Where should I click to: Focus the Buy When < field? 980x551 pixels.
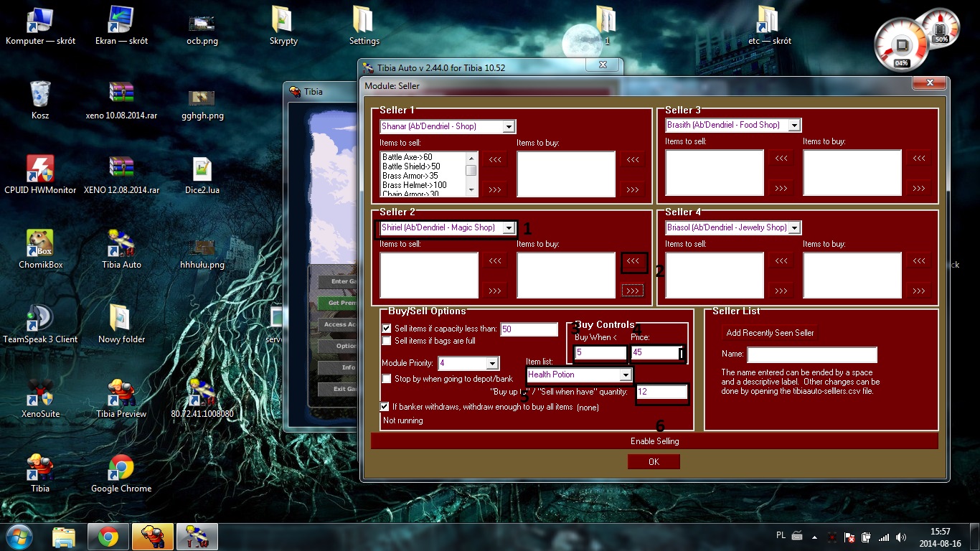click(x=600, y=352)
